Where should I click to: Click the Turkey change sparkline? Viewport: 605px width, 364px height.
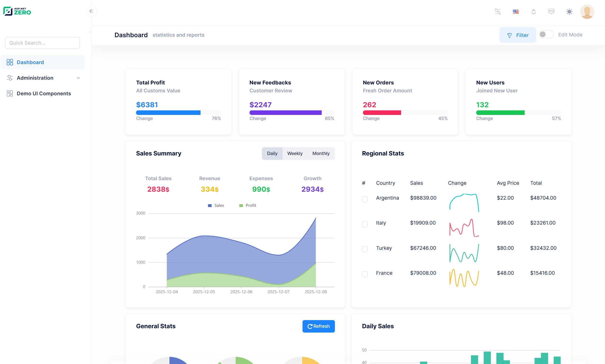(464, 253)
